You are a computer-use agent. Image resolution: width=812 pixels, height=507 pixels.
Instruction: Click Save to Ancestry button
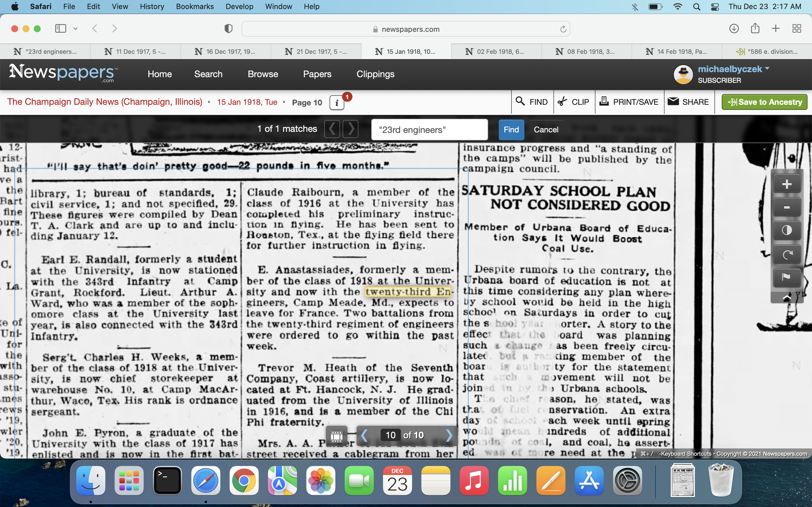tap(764, 102)
